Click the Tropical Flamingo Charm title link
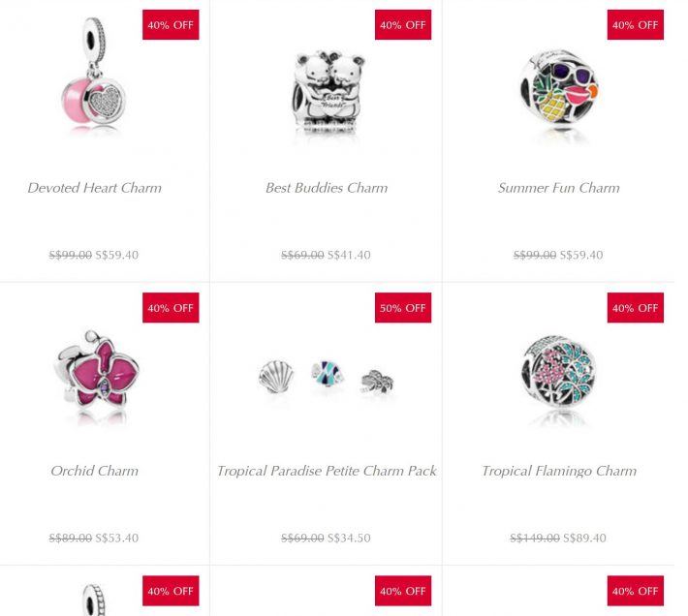 pyautogui.click(x=559, y=471)
